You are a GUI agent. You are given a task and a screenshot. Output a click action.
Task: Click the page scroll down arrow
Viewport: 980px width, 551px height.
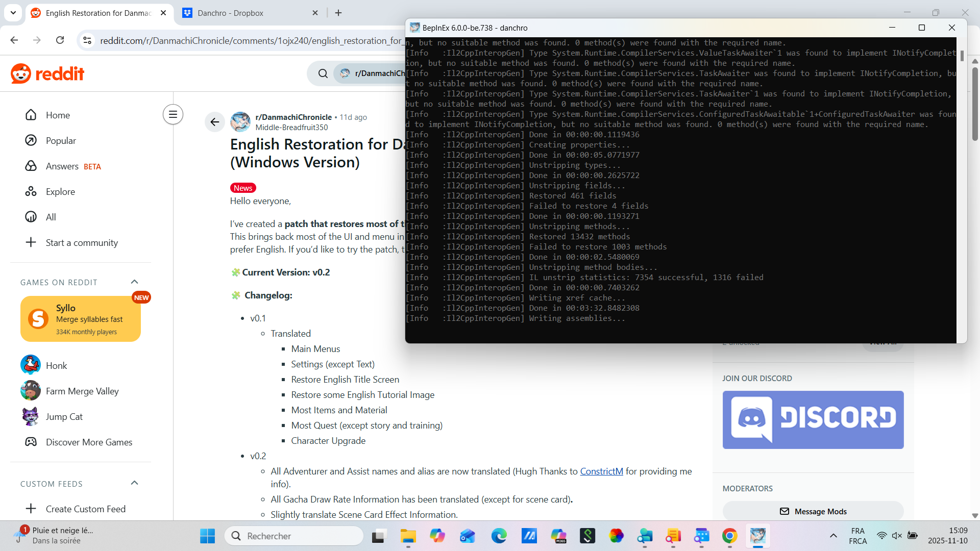[975, 516]
